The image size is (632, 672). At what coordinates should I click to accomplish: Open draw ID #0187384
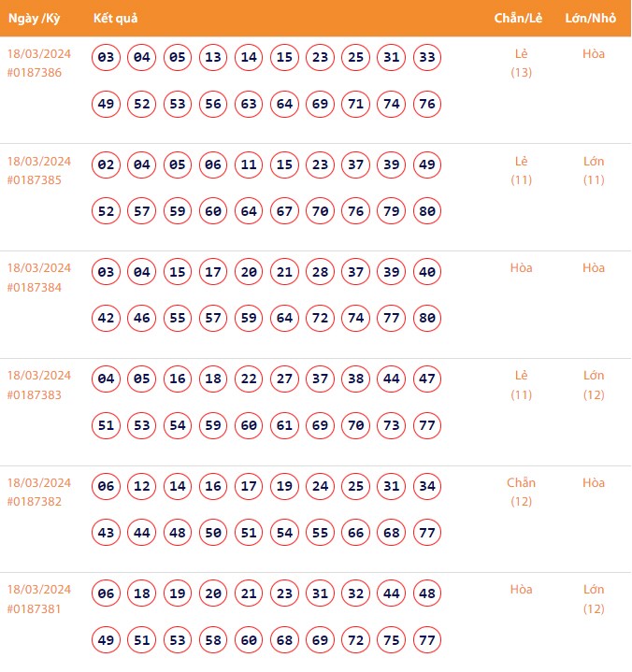35,288
